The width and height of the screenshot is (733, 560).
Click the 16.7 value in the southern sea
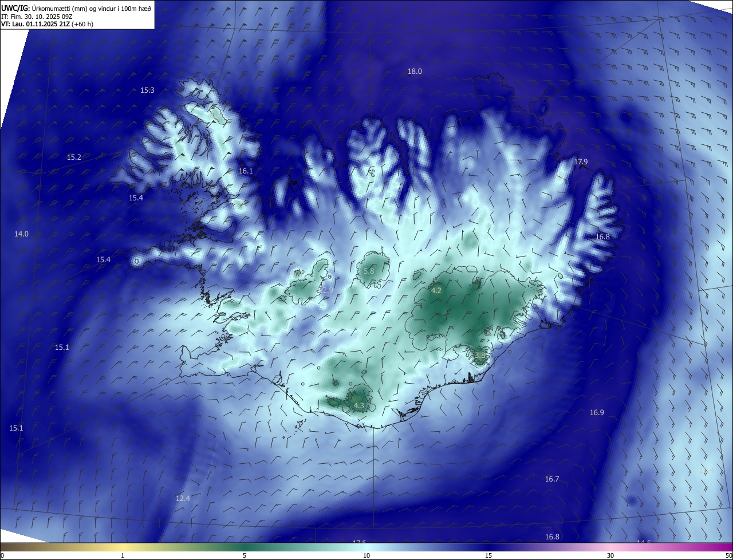[552, 479]
